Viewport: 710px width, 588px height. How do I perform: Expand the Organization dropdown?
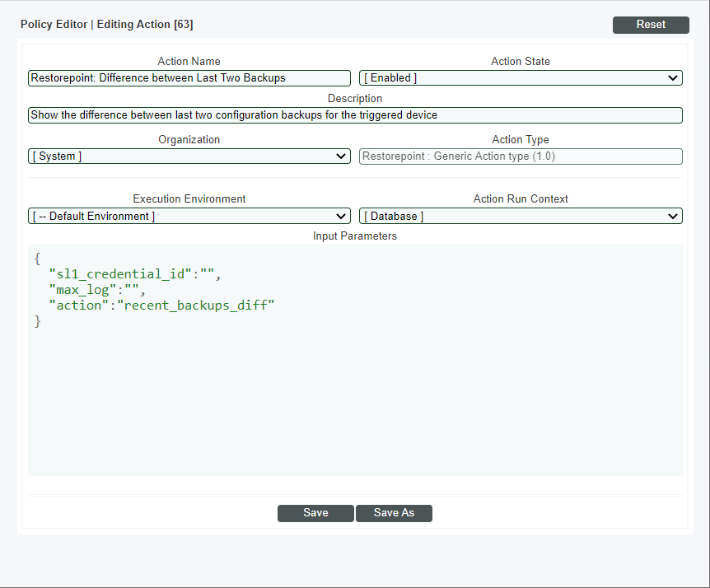tap(189, 156)
